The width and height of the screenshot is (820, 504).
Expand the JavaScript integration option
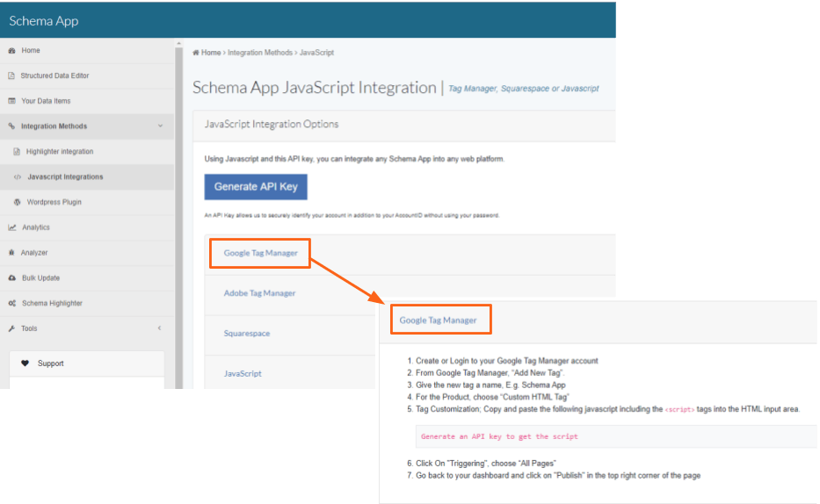243,374
